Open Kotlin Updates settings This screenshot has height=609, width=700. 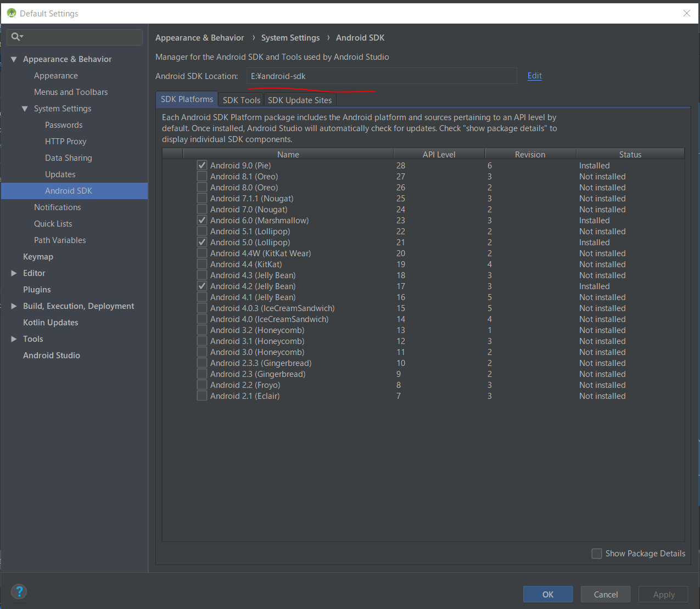[51, 323]
